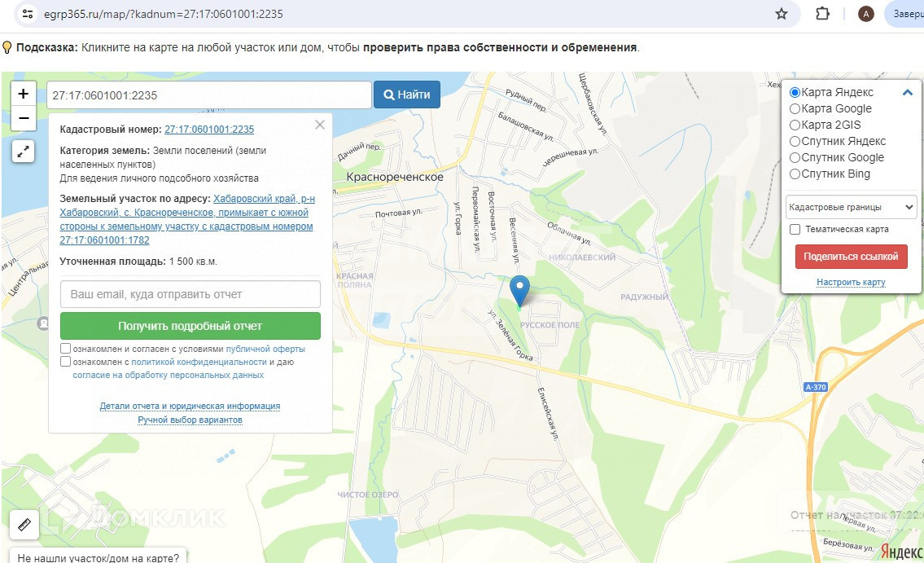
Task: Zoom out the map with minus button
Action: 24,118
